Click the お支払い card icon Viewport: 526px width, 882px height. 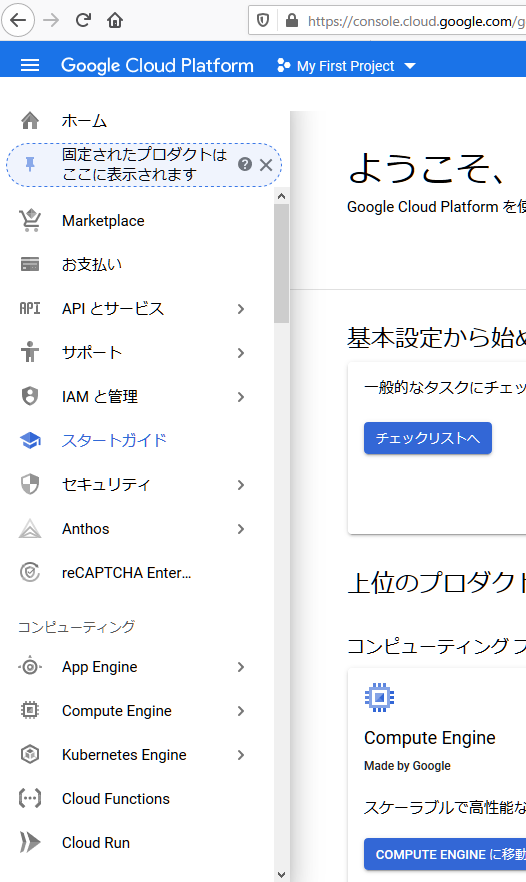pos(30,264)
